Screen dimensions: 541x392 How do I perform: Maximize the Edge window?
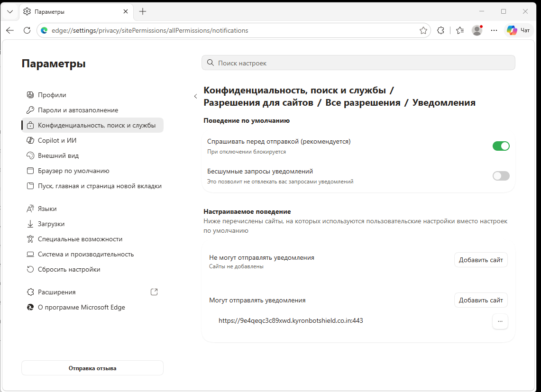tap(504, 11)
